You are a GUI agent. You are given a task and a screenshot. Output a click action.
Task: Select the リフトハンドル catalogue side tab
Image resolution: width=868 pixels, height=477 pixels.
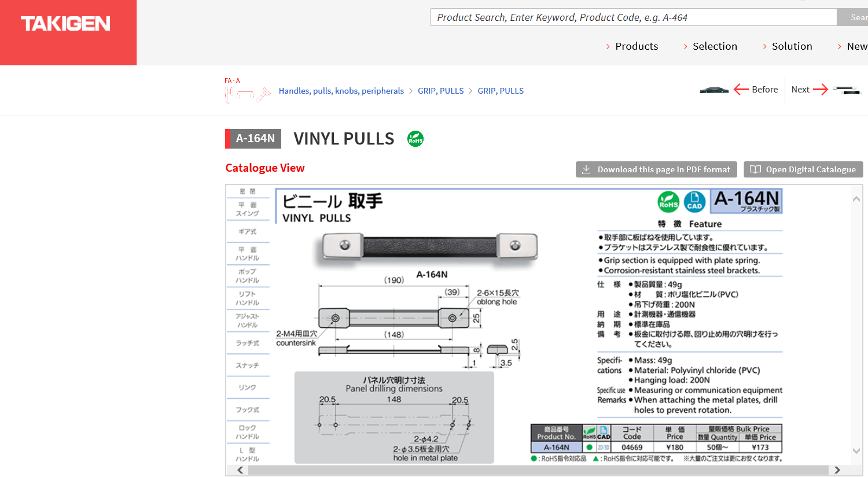[248, 298]
